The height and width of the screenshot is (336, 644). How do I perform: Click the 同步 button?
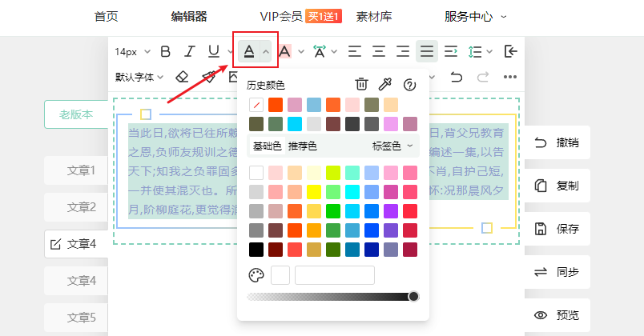click(x=557, y=272)
